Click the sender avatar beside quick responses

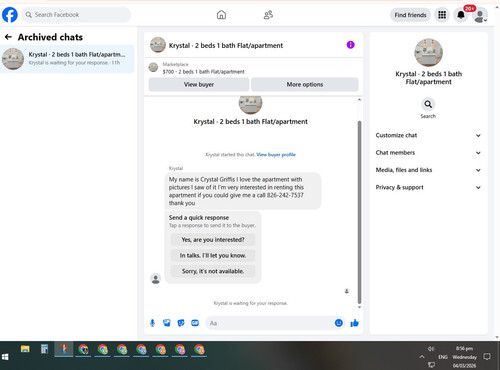tap(155, 278)
